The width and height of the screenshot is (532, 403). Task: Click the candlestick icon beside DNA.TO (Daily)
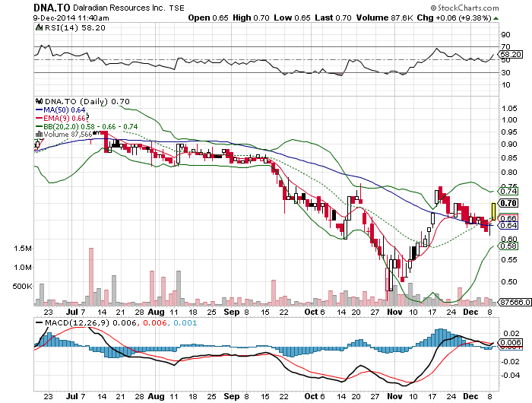[x=40, y=101]
